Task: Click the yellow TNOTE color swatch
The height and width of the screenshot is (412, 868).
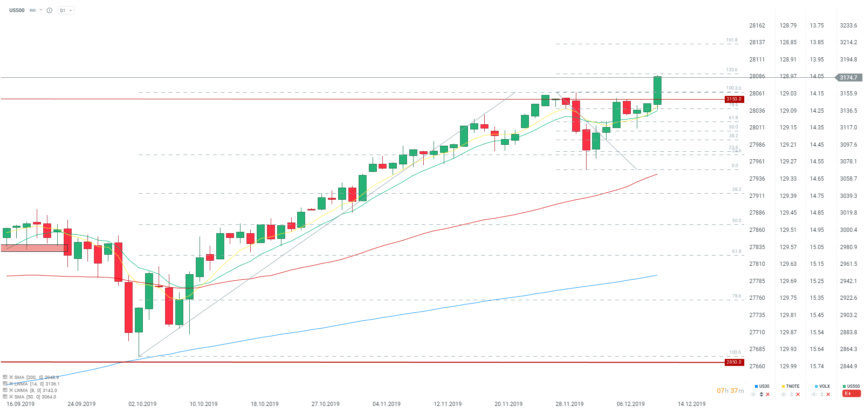Action: tap(783, 386)
